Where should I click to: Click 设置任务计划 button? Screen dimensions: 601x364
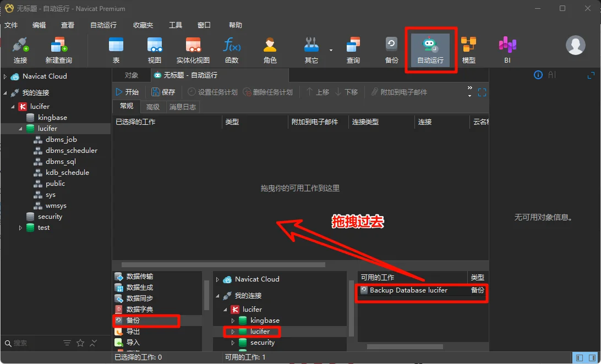pos(213,92)
